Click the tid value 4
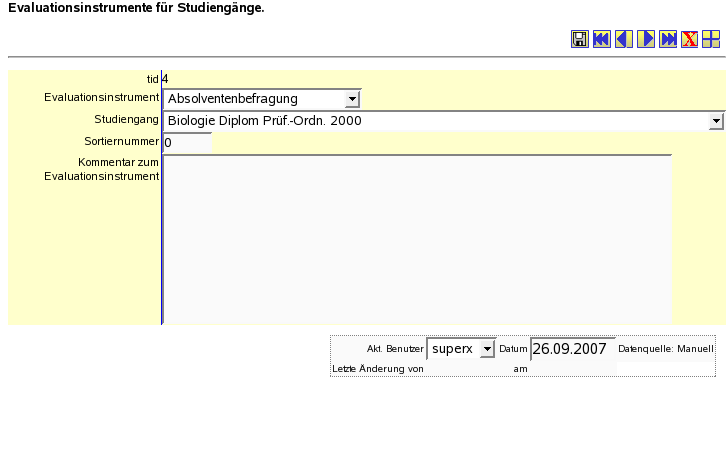This screenshot has height=453, width=727. [165, 78]
